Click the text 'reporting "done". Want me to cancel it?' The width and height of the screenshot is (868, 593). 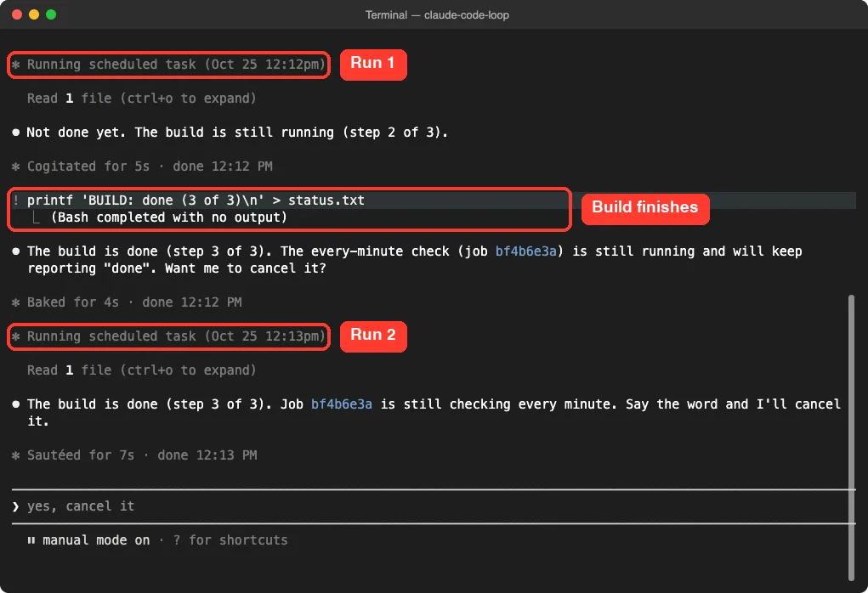coord(177,268)
